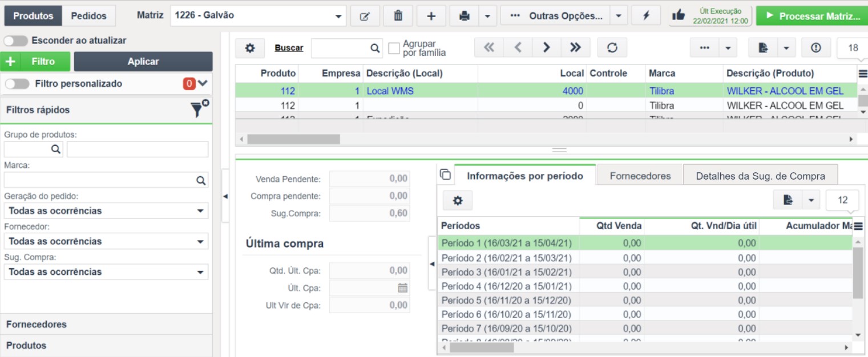
Task: Click the Processar Matriz button
Action: tap(813, 16)
